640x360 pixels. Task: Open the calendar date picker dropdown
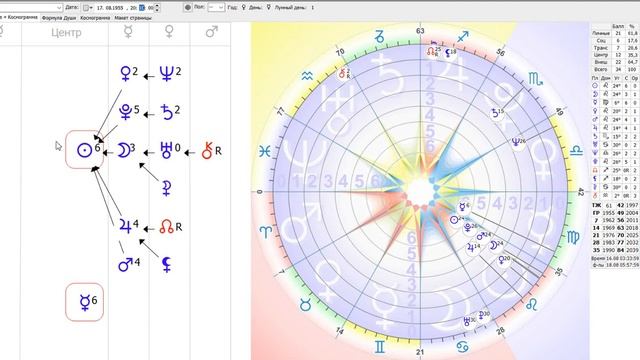pyautogui.click(x=87, y=8)
